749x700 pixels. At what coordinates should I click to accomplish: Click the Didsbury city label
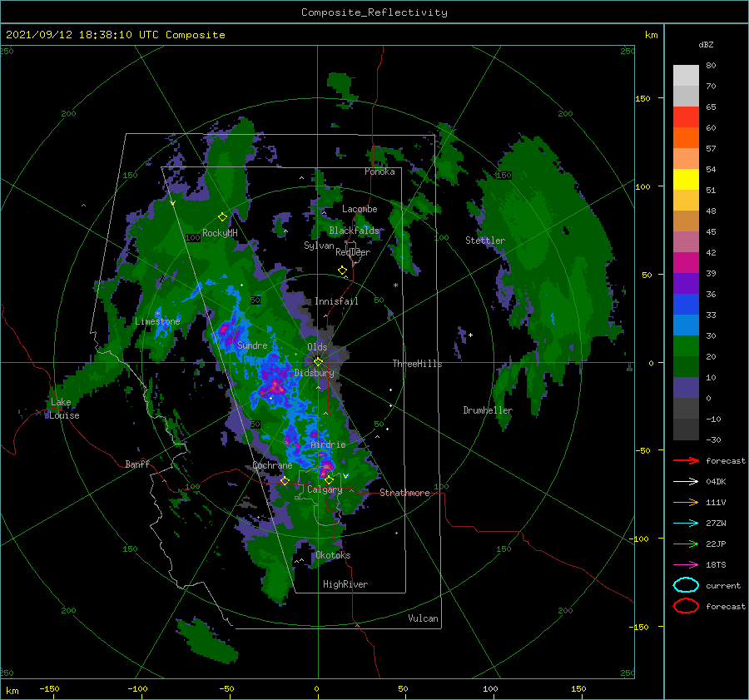click(314, 373)
